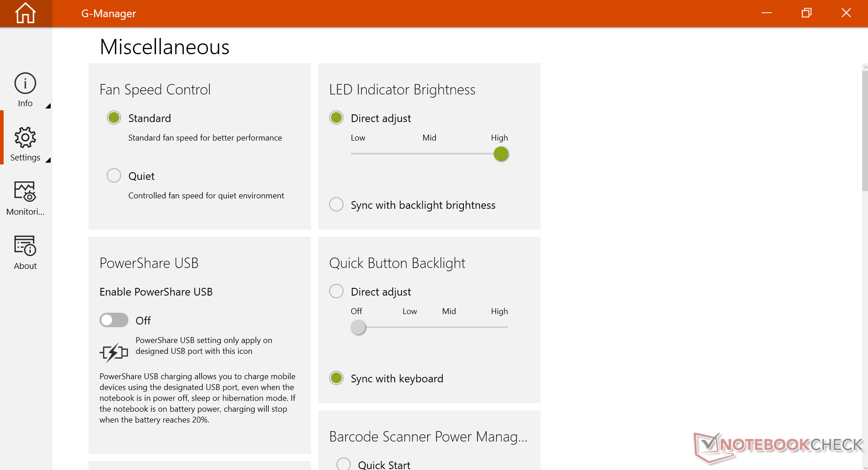Open the Monitoring panel icon
The width and height of the screenshot is (868, 470).
click(x=25, y=192)
